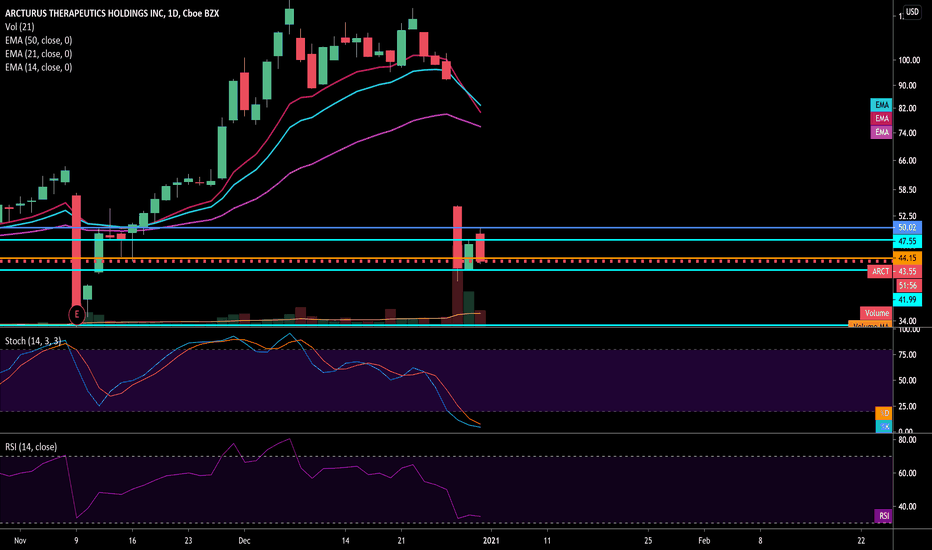932x550 pixels.
Task: Click the USD currency label
Action: pyautogui.click(x=912, y=11)
